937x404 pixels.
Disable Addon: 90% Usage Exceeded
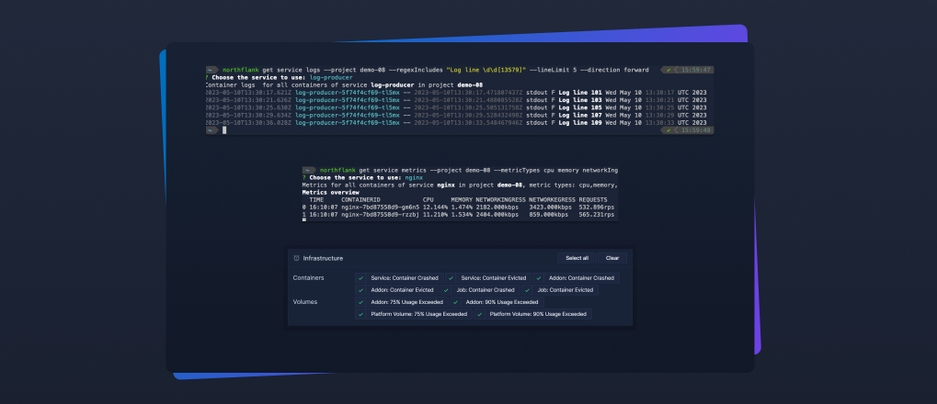455,302
